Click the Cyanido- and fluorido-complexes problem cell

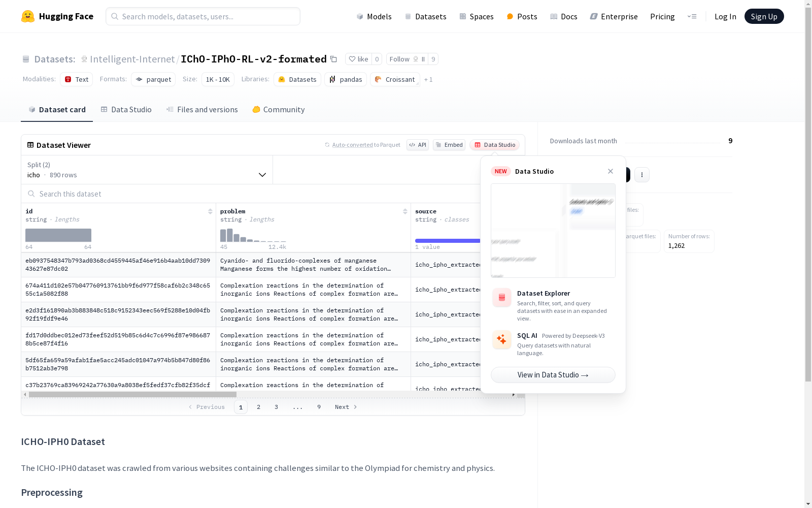pyautogui.click(x=313, y=265)
